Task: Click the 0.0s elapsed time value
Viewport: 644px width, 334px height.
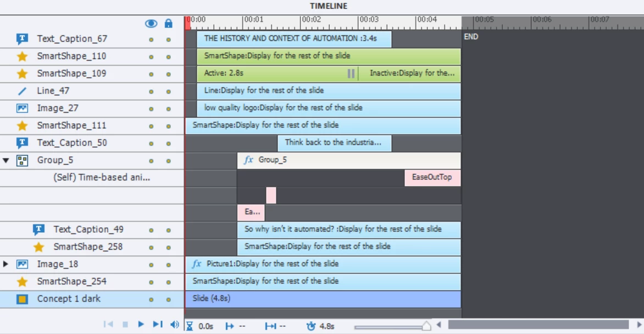Action: [x=206, y=326]
